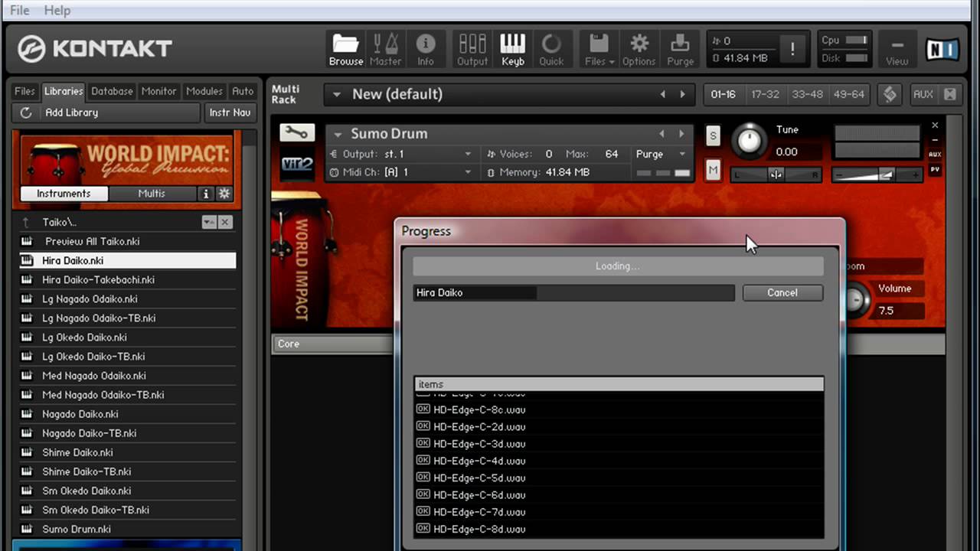
Task: Cancel the loading progress
Action: click(x=782, y=292)
